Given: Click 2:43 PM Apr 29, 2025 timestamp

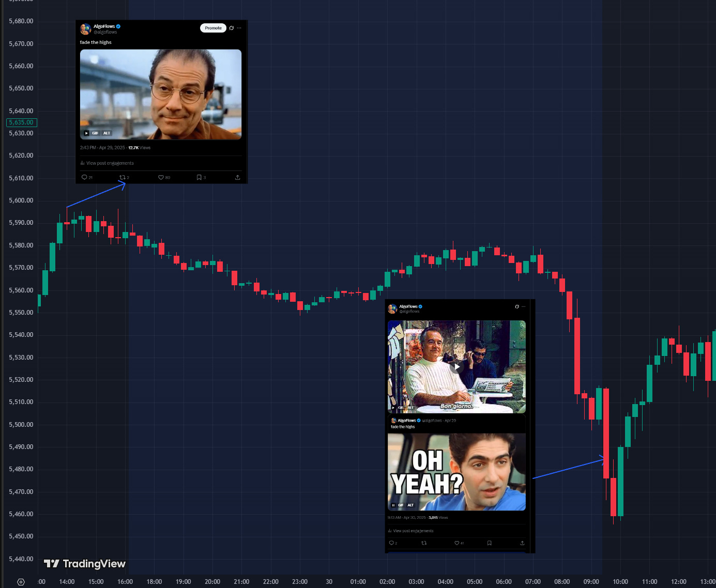Looking at the screenshot, I should tap(102, 148).
